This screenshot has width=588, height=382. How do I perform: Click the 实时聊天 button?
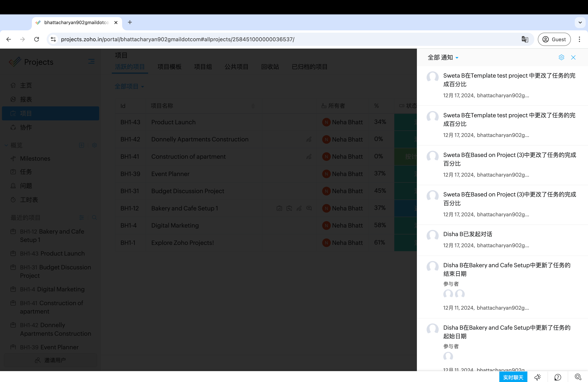(x=513, y=377)
